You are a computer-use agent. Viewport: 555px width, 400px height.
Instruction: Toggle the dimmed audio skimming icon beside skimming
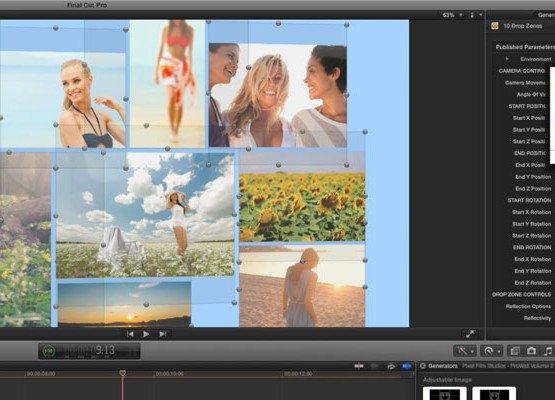(375, 366)
